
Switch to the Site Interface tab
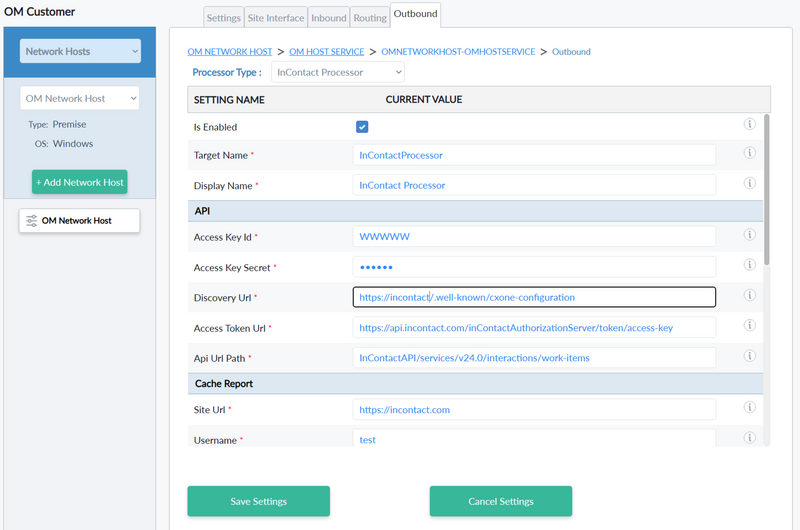276,18
